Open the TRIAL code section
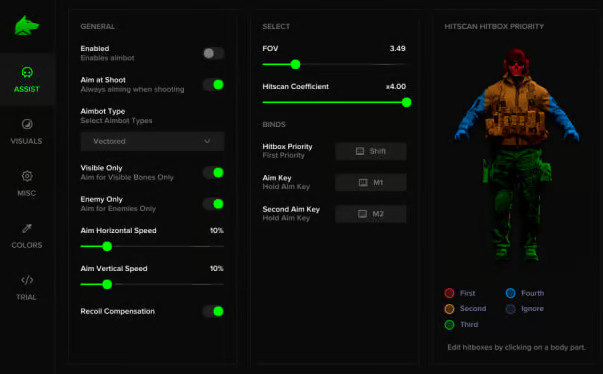This screenshot has height=374, width=603. pyautogui.click(x=27, y=288)
